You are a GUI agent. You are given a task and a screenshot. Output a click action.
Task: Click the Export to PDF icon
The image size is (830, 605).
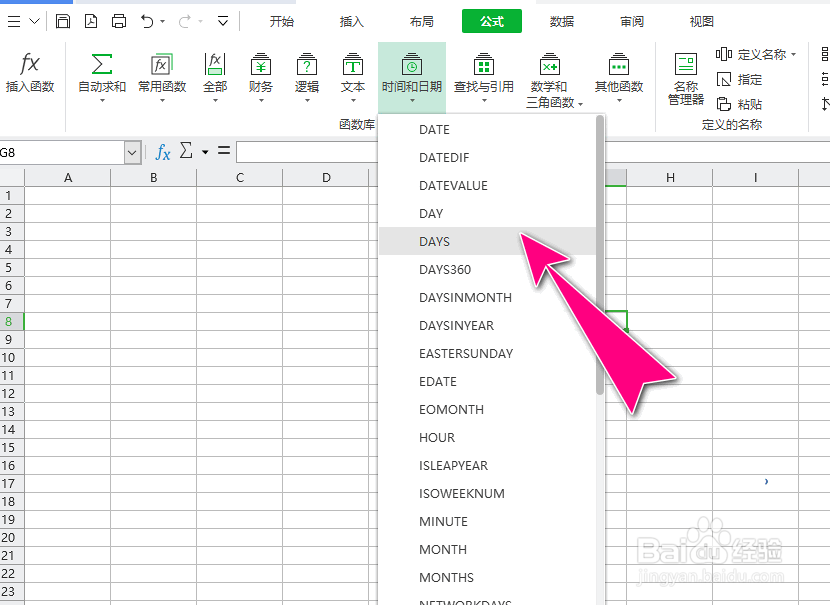(91, 21)
